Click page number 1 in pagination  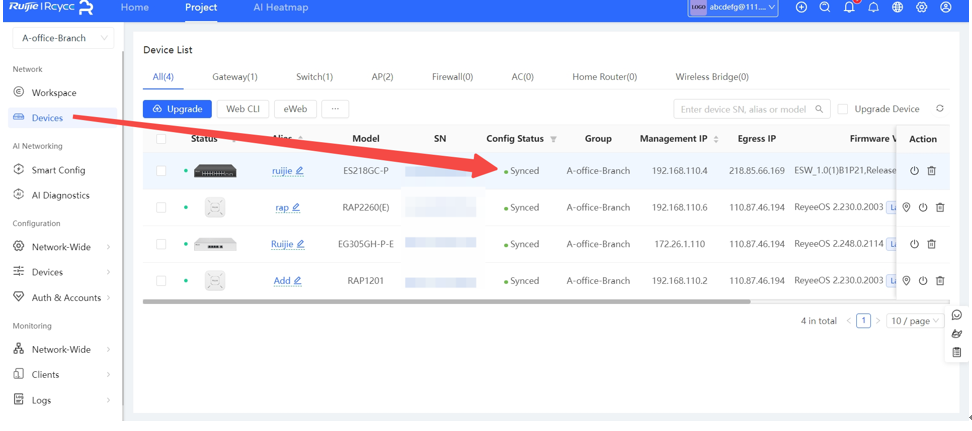(864, 321)
